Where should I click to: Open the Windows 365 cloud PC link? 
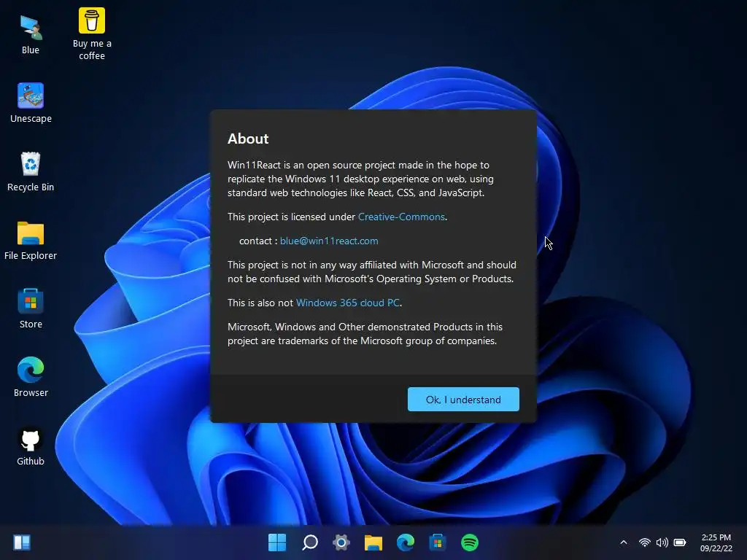click(x=348, y=303)
